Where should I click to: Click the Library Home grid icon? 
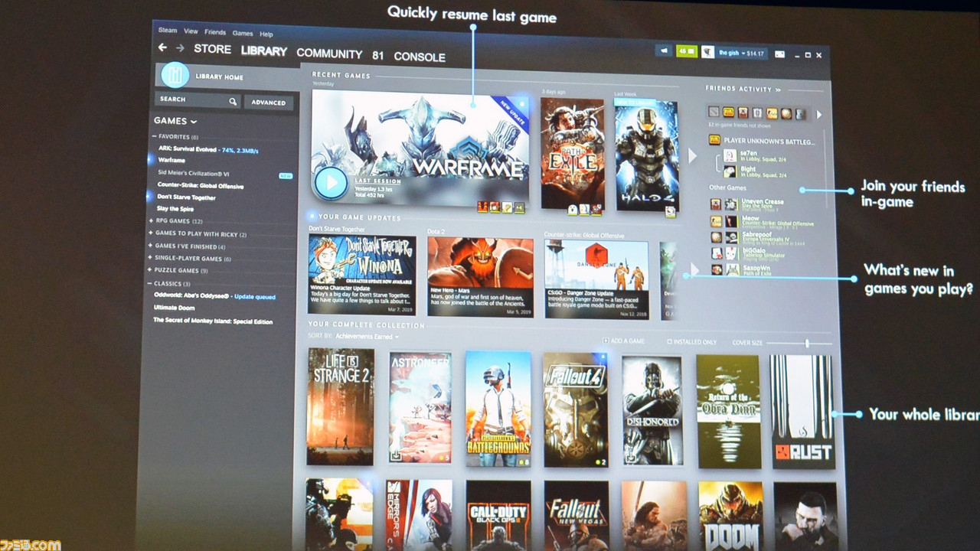coord(175,75)
